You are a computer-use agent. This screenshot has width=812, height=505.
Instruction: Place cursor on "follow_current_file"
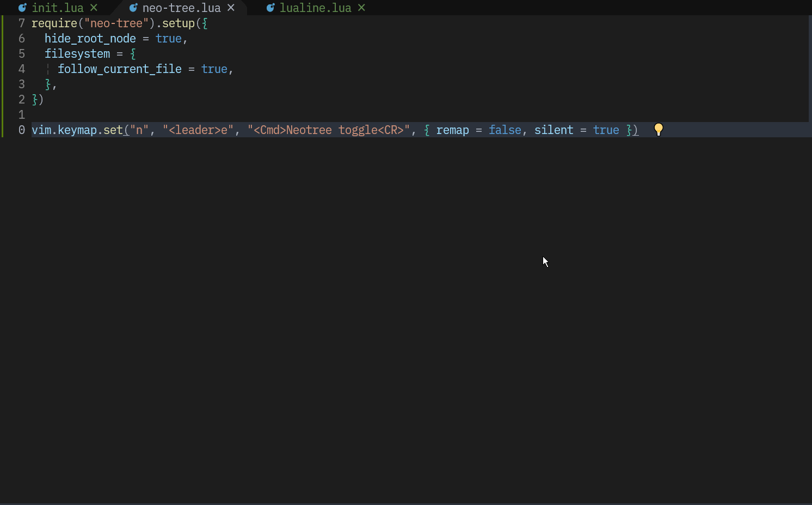point(120,69)
